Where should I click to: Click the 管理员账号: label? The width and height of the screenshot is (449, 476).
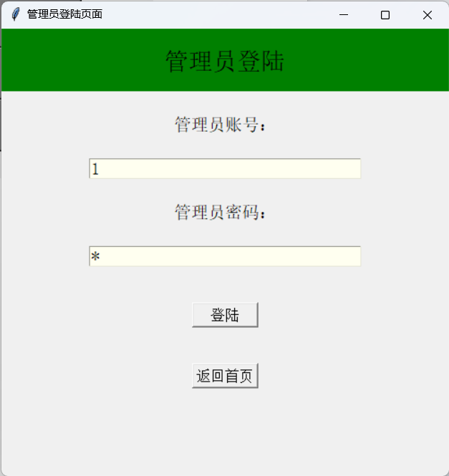[221, 125]
